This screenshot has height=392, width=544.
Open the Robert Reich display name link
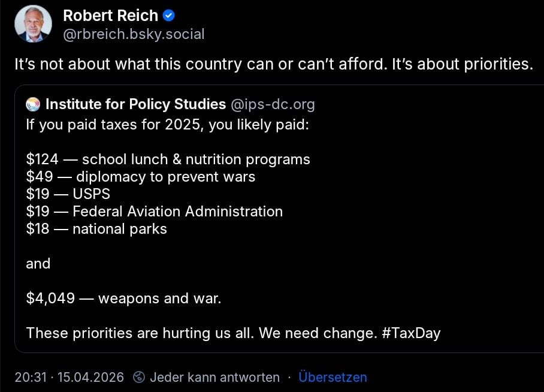(110, 16)
